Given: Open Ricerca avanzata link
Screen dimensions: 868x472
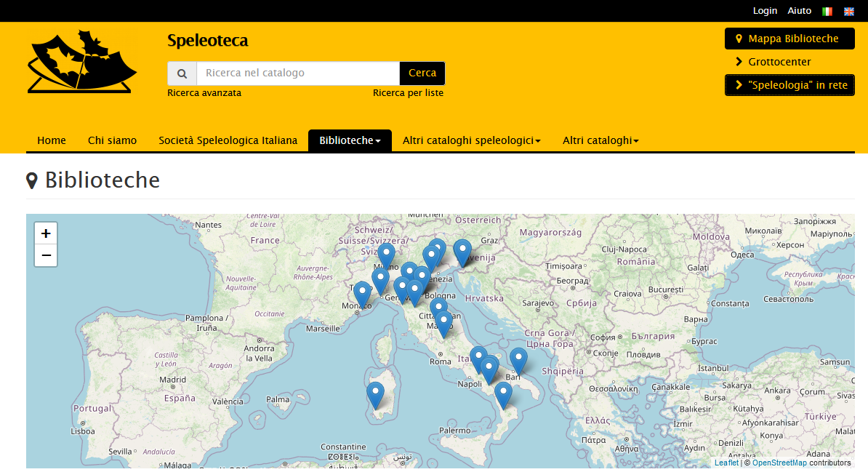Looking at the screenshot, I should pos(204,93).
